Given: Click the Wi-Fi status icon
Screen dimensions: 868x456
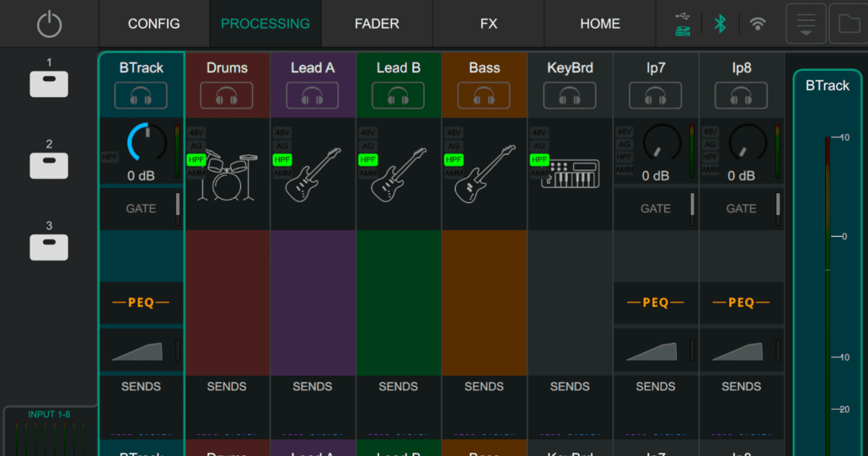Looking at the screenshot, I should [757, 22].
